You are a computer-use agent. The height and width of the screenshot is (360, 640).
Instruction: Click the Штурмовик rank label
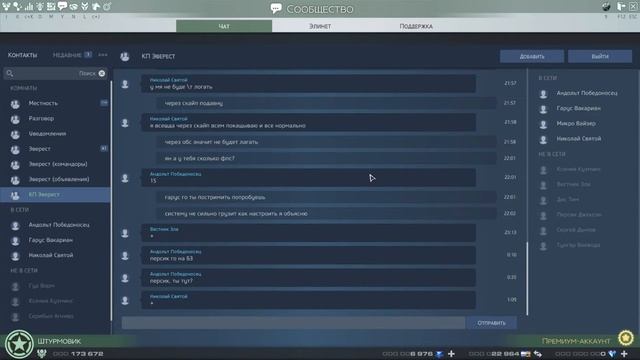[x=59, y=341]
